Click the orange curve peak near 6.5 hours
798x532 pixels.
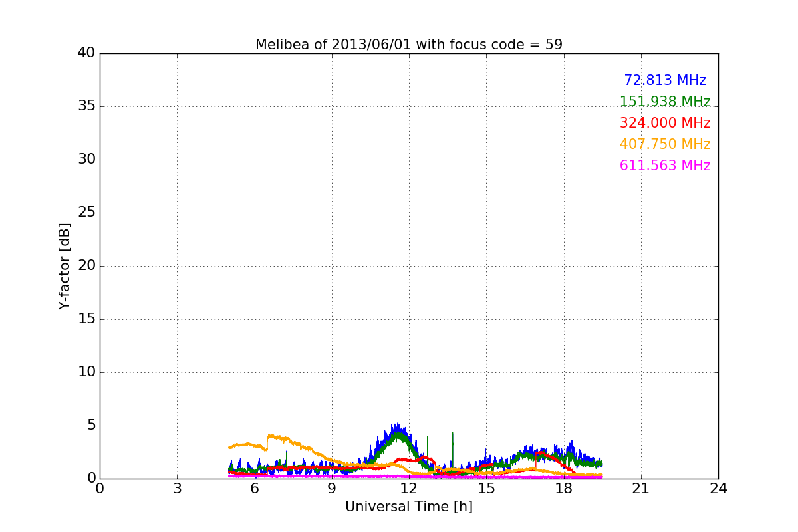pos(269,436)
